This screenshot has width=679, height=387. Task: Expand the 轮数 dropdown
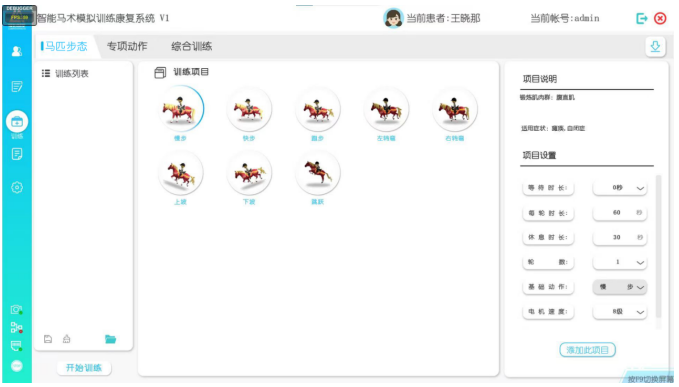(620, 262)
